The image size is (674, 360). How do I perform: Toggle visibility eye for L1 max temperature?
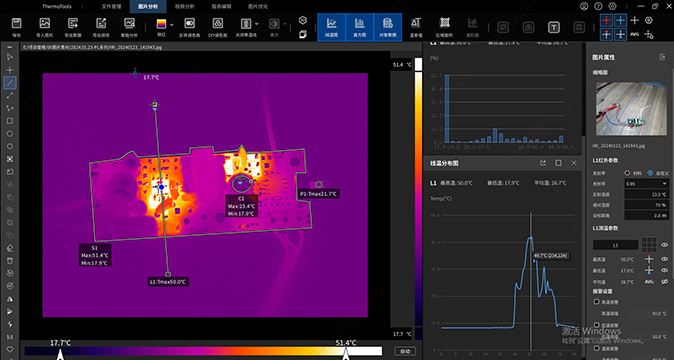(665, 259)
